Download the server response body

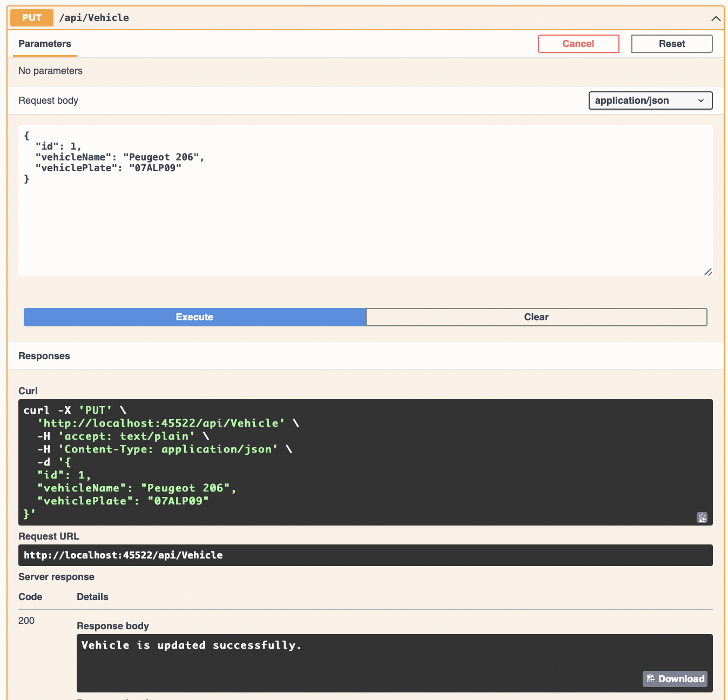675,678
